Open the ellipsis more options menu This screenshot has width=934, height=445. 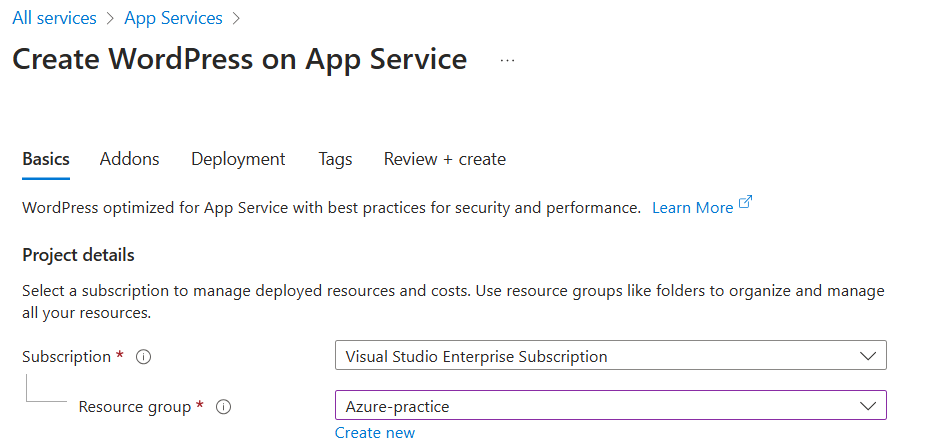[507, 60]
